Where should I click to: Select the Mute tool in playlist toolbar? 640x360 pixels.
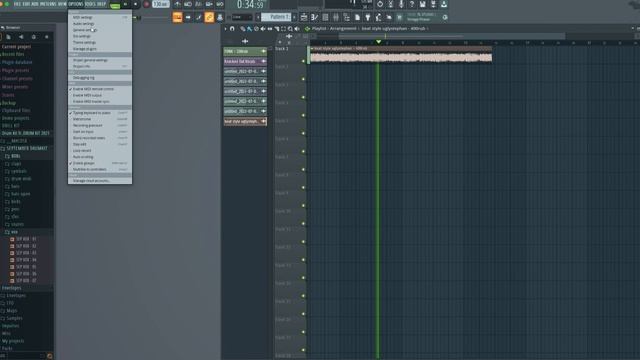click(263, 29)
